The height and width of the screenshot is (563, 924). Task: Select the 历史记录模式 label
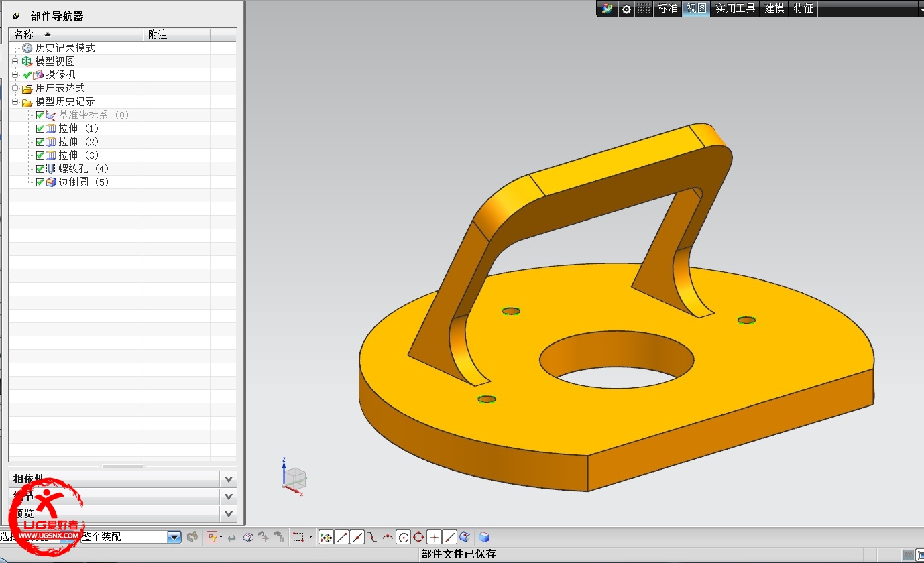(65, 48)
